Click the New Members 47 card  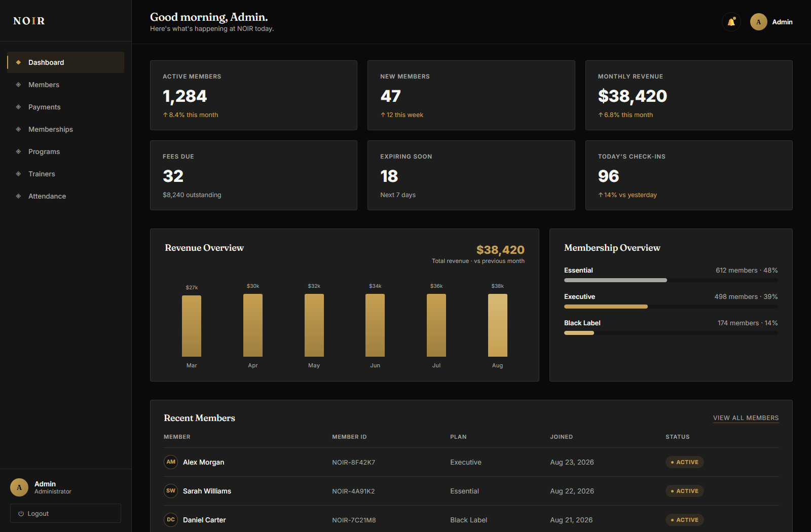[471, 95]
